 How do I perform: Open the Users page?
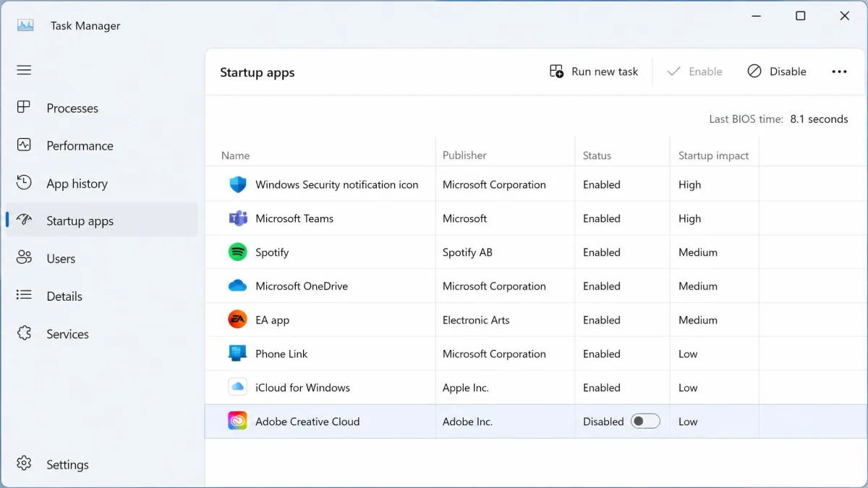tap(101, 258)
